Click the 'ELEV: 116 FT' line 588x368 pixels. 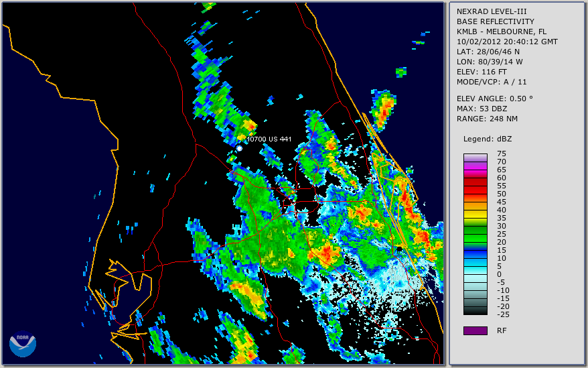tap(482, 72)
